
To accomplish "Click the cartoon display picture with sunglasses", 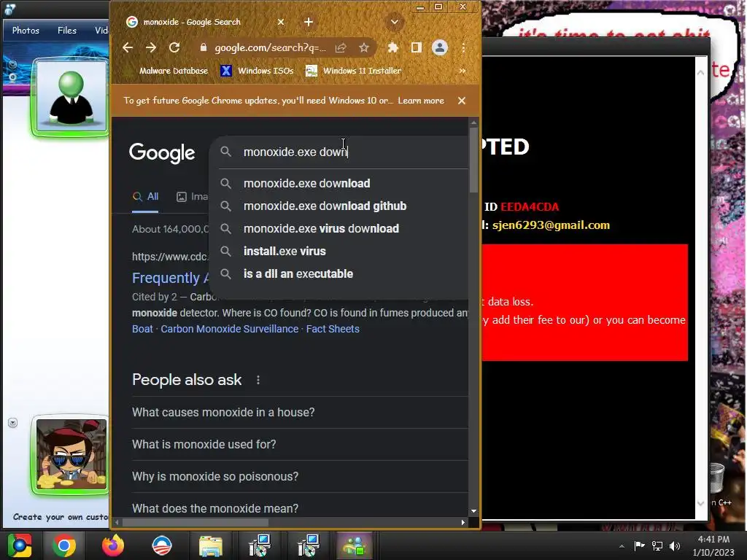I will (71, 454).
